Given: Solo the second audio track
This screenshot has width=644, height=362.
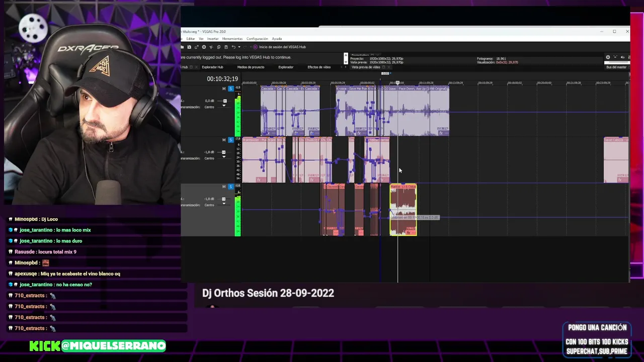Looking at the screenshot, I should coord(231,140).
